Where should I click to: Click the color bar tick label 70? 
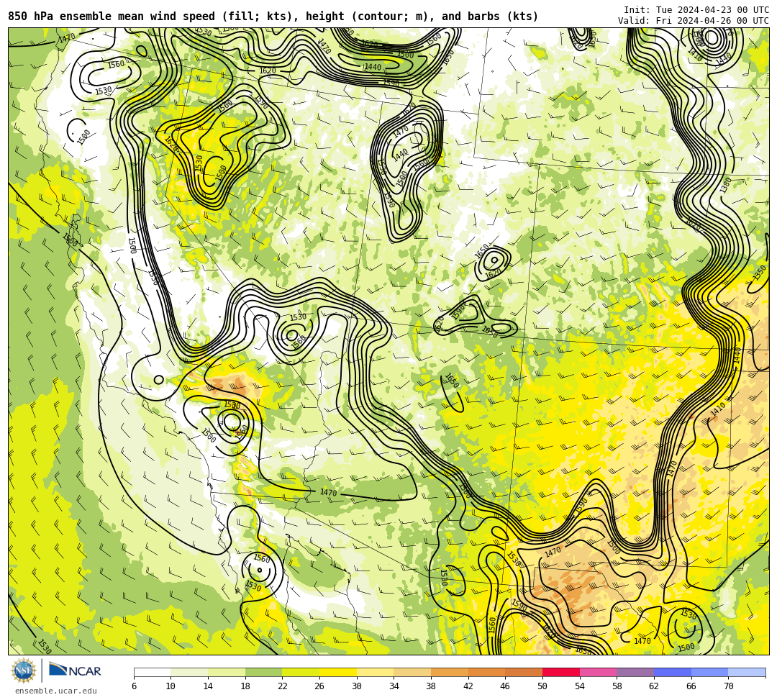click(x=728, y=686)
